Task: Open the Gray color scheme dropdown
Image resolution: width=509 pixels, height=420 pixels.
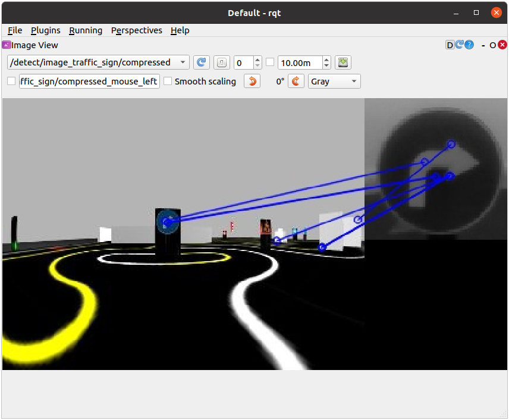Action: [334, 82]
